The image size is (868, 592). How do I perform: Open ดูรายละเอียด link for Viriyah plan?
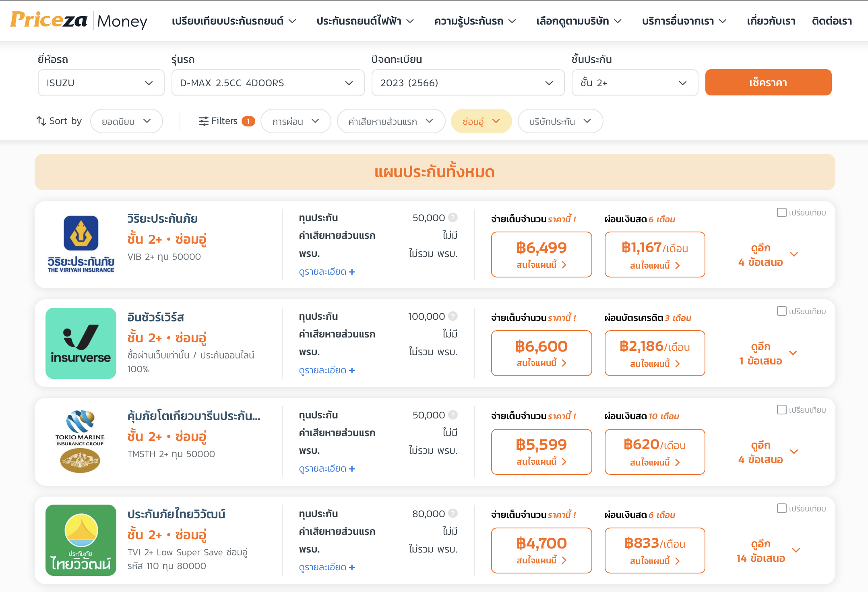click(x=327, y=272)
